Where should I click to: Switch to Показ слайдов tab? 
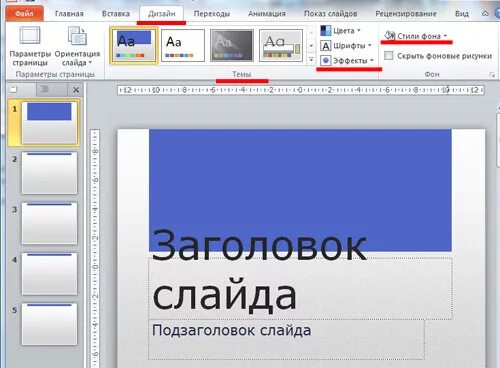coord(330,14)
